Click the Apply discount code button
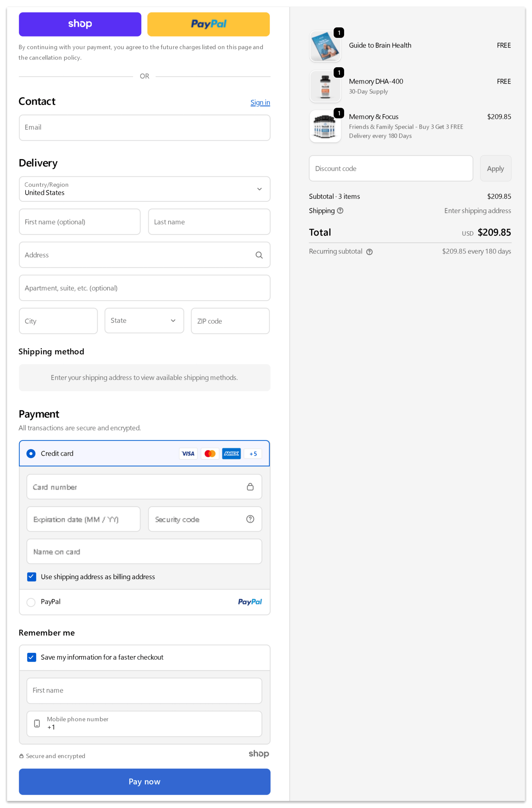 point(495,168)
